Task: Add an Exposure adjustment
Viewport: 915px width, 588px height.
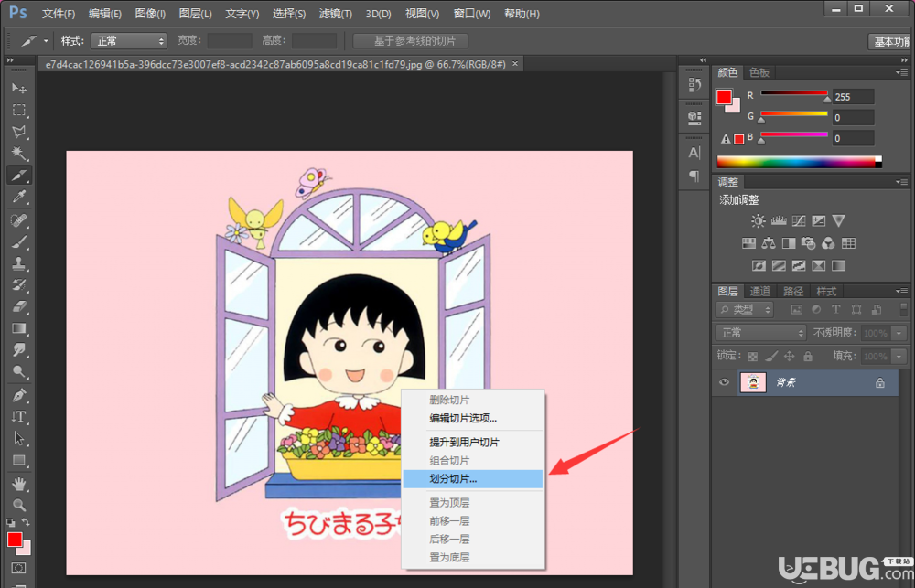Action: click(819, 221)
